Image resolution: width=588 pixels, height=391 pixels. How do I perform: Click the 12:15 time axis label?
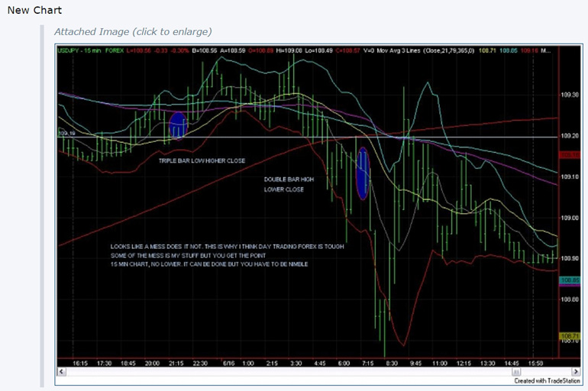pyautogui.click(x=464, y=364)
